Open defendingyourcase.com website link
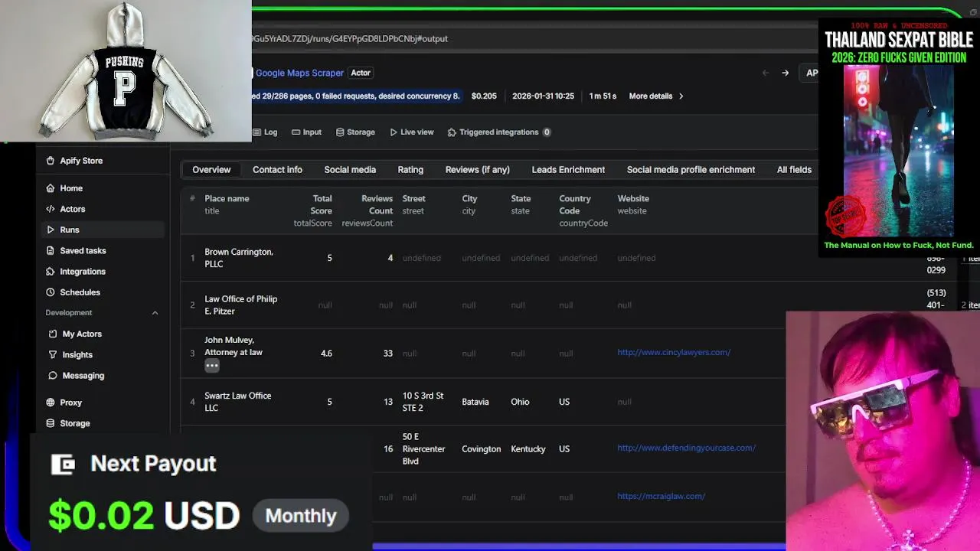Image resolution: width=980 pixels, height=551 pixels. 686,448
